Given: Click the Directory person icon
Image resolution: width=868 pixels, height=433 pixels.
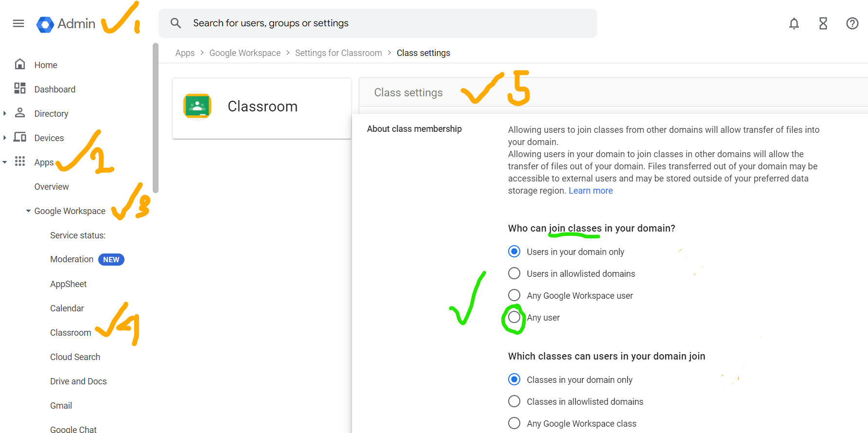Looking at the screenshot, I should (20, 112).
